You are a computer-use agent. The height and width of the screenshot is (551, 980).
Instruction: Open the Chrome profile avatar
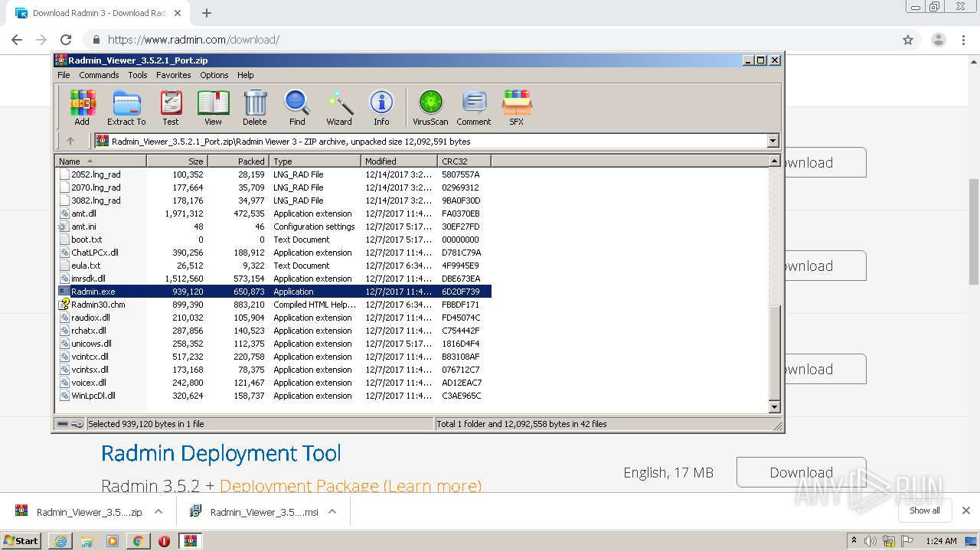click(x=938, y=40)
